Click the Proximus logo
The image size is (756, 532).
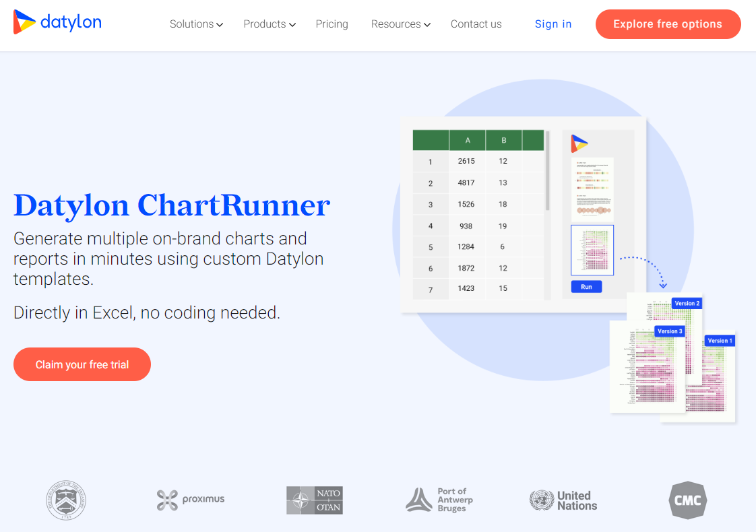click(x=191, y=500)
